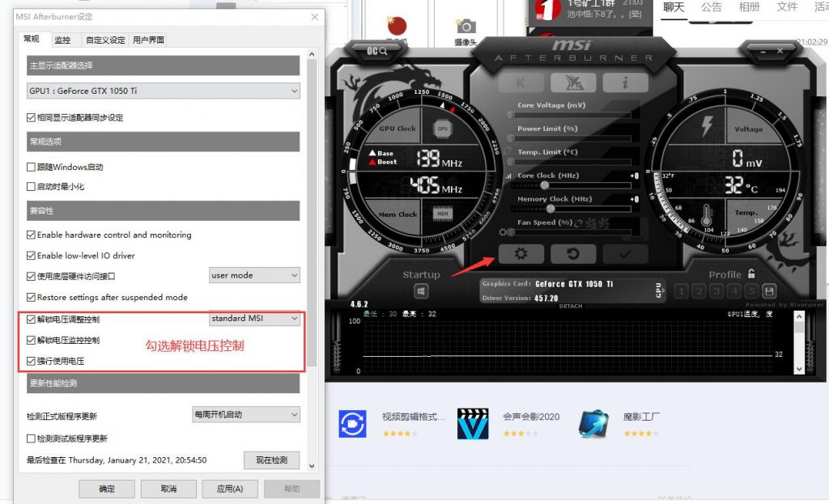Select profile slot 2
This screenshot has width=829, height=504.
[699, 291]
